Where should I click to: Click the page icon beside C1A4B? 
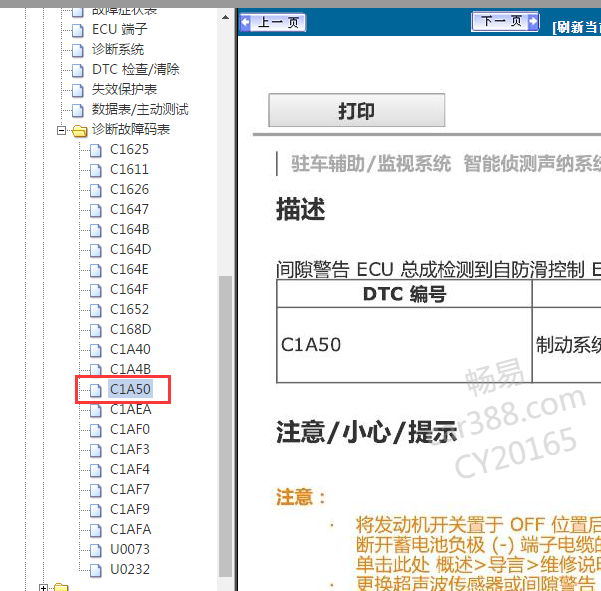pos(96,369)
